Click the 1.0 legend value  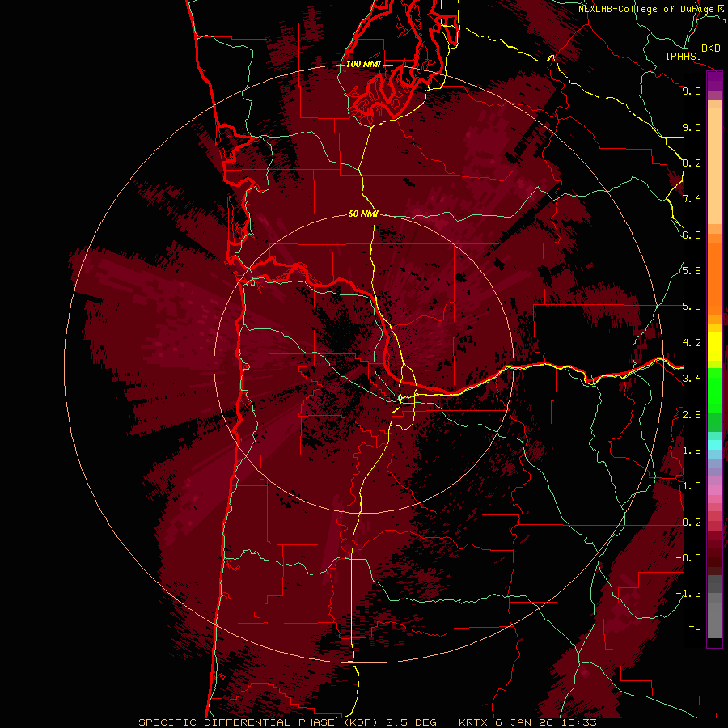(692, 486)
